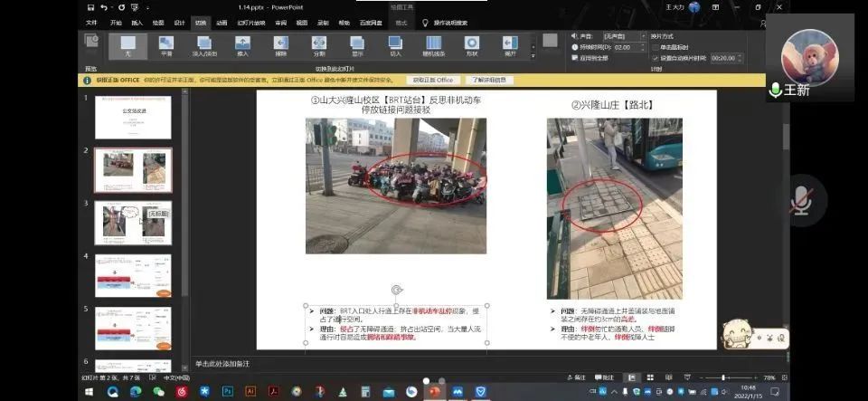
Task: Apply the 擦除 wipe transition
Action: pyautogui.click(x=280, y=46)
